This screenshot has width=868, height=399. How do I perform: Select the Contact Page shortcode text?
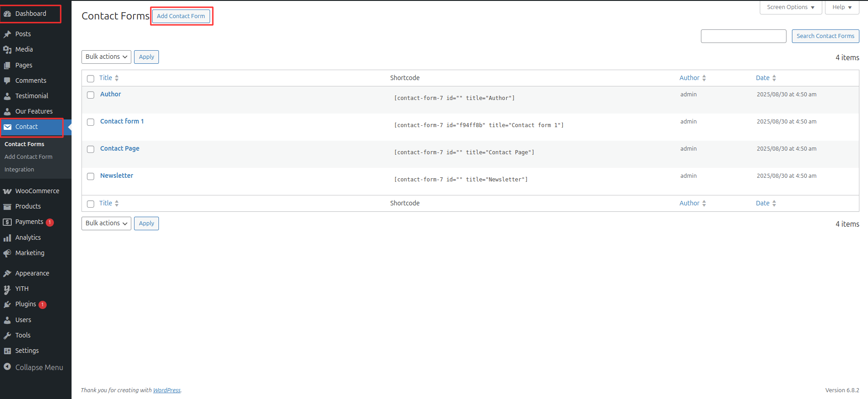[464, 152]
